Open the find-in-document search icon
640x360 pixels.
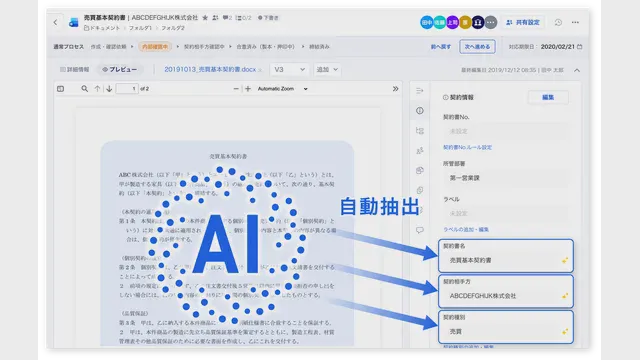(84, 89)
